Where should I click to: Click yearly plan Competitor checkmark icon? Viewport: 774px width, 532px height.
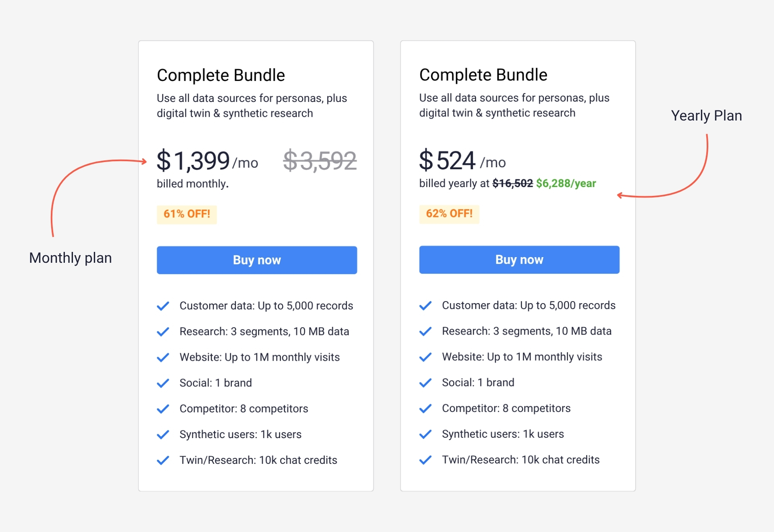[x=425, y=409]
